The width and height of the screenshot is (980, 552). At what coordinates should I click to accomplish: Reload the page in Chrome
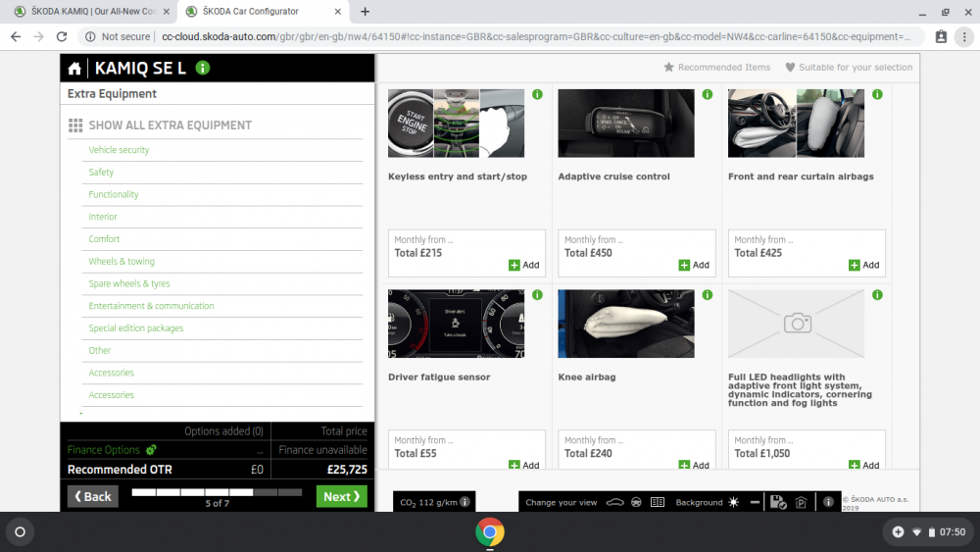coord(61,37)
